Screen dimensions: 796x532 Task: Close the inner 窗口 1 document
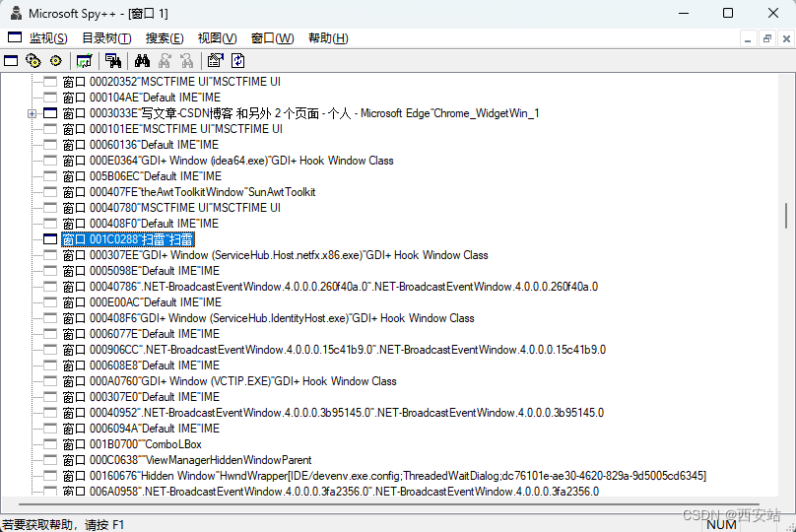[x=786, y=38]
